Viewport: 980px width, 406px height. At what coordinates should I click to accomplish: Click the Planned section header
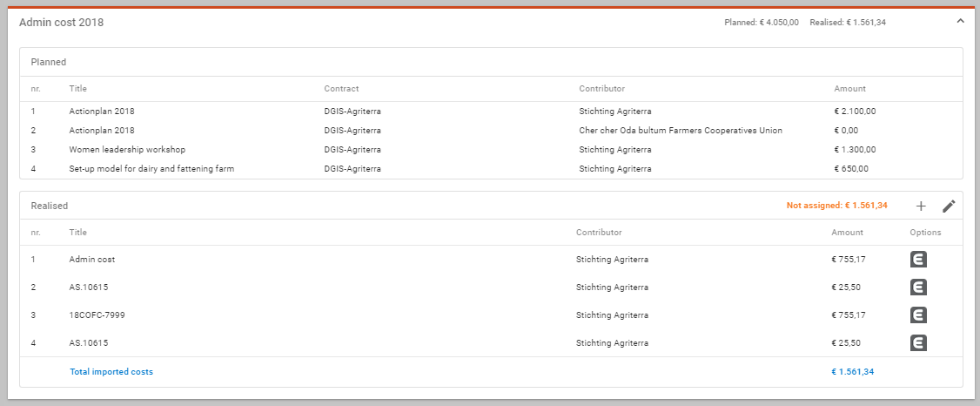coord(49,62)
